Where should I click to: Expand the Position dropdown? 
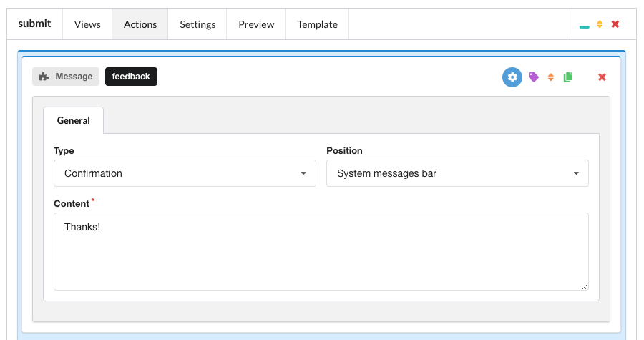(457, 173)
